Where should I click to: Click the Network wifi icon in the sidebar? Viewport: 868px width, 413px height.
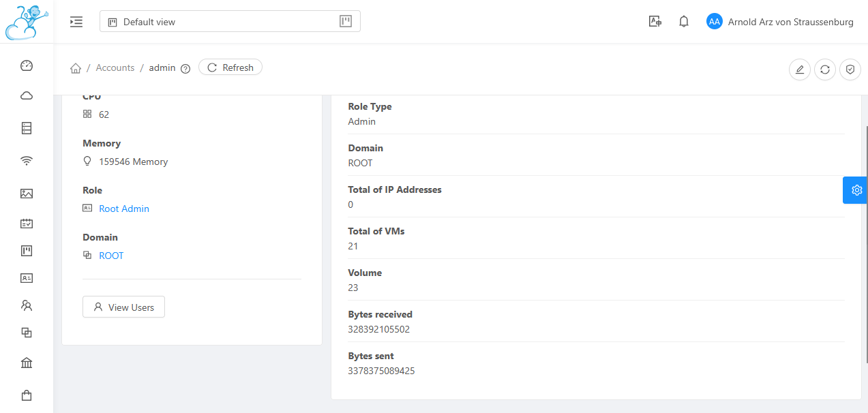(x=26, y=160)
